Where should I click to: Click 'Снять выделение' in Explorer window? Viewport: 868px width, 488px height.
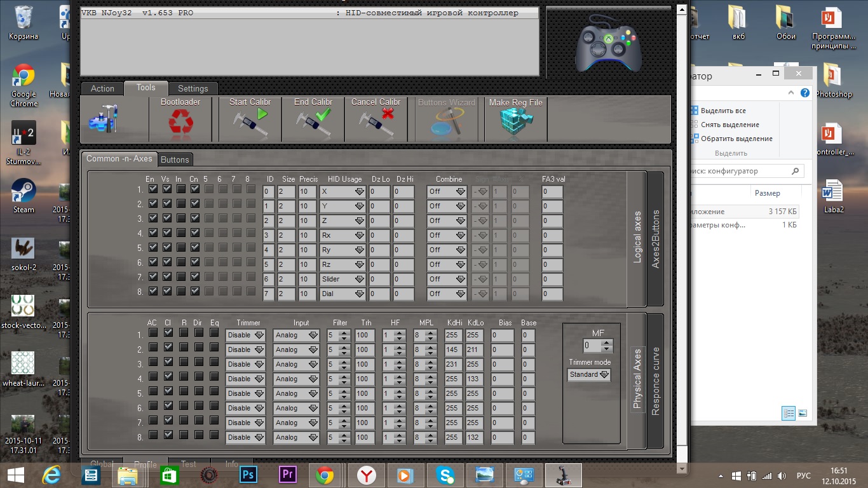pos(729,125)
